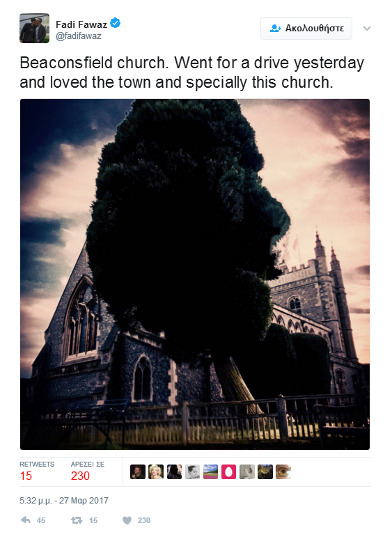Like the tweet with the heart icon
The width and height of the screenshot is (392, 546).
(x=127, y=520)
